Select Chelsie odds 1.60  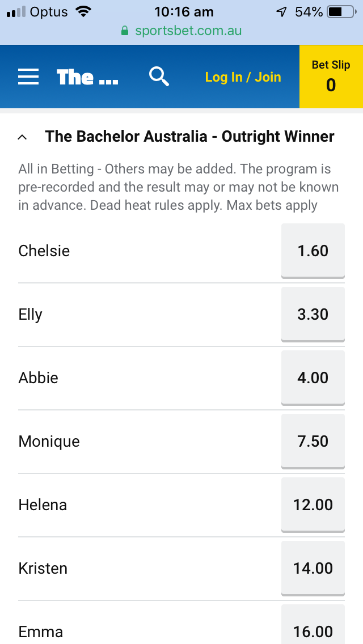point(313,251)
